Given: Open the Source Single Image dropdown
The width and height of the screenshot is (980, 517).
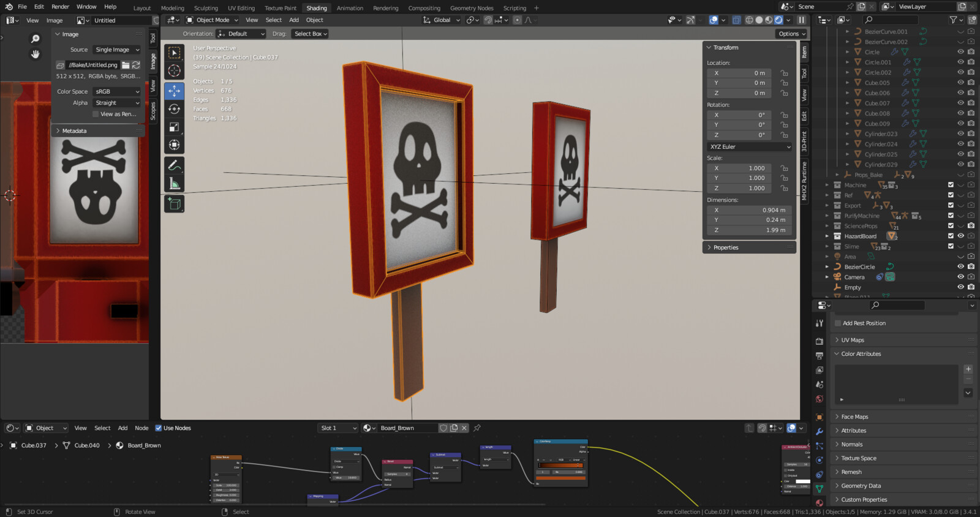Looking at the screenshot, I should pyautogui.click(x=117, y=50).
